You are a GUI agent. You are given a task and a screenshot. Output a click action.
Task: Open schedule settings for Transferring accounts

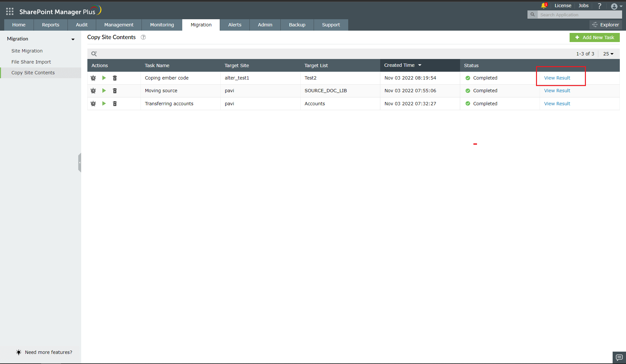93,104
